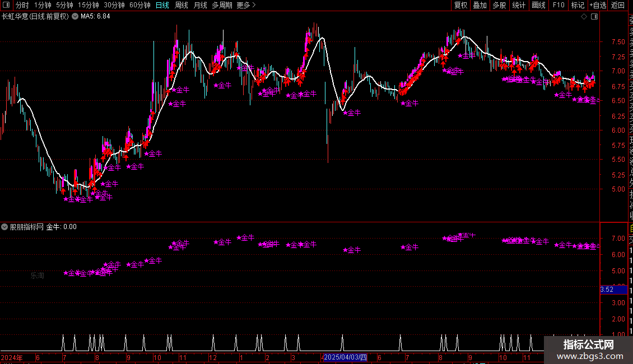The image size is (633, 364).
Task: Add stock with +自选 button
Action: [x=598, y=5]
